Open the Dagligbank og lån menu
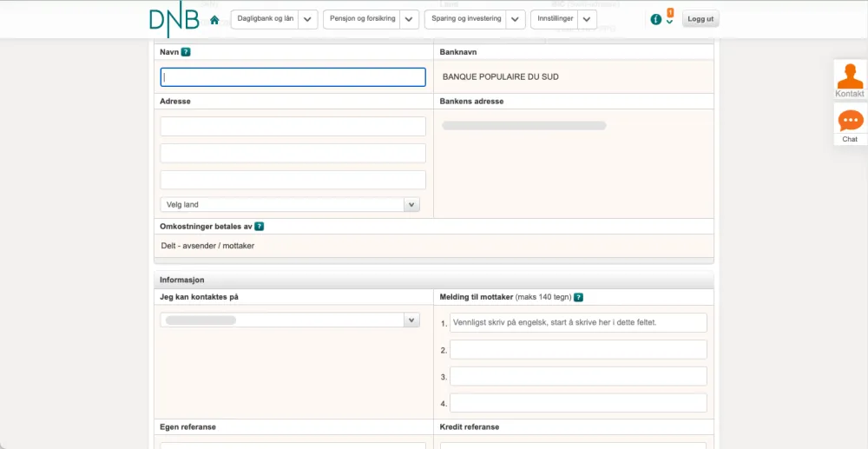The image size is (868, 449). coord(265,19)
